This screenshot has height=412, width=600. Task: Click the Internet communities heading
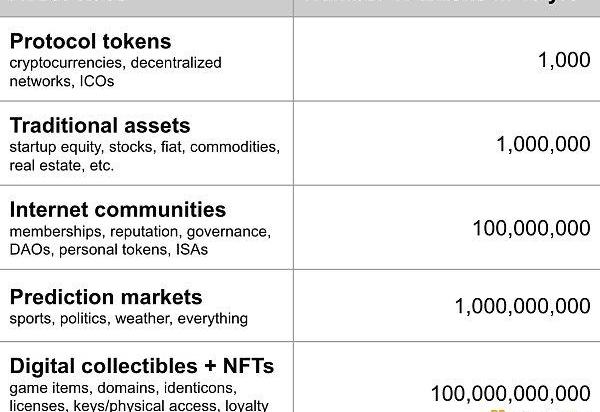(118, 210)
